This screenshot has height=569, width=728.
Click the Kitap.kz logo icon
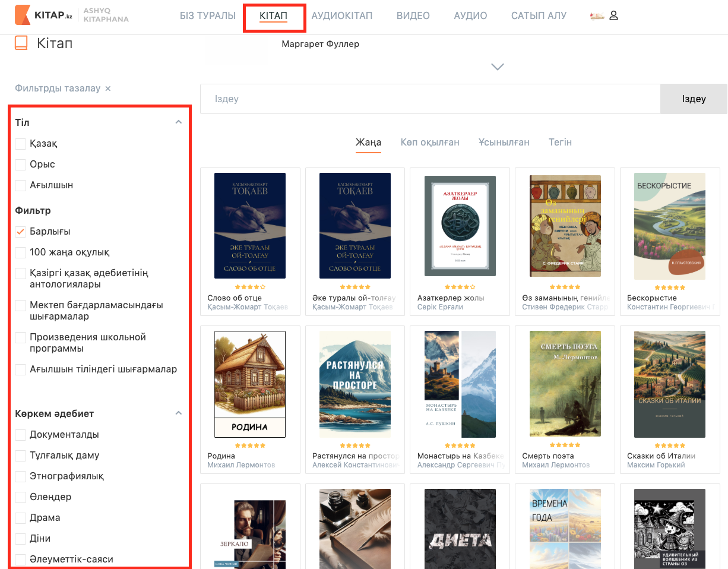(23, 15)
